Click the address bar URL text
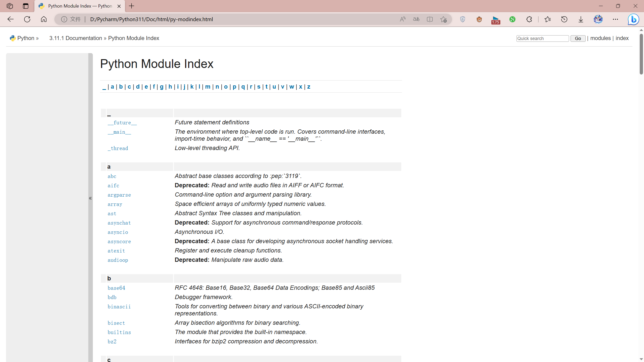644x362 pixels. tap(151, 19)
